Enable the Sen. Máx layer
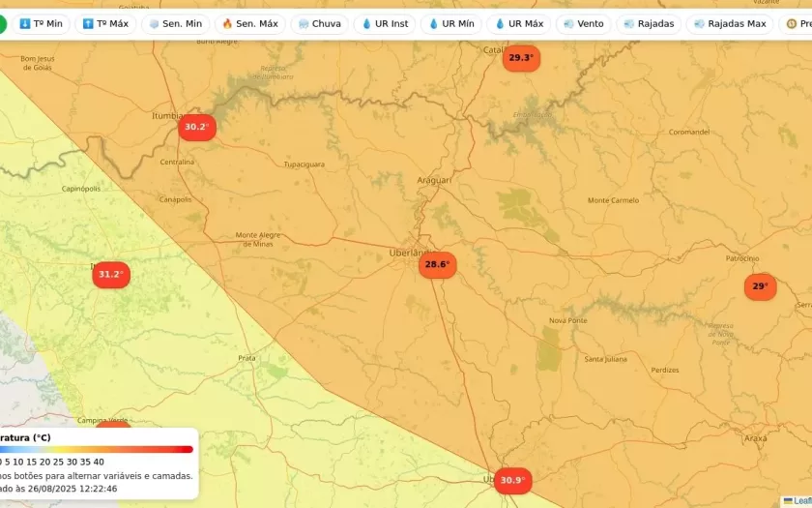The image size is (812, 508). pos(249,23)
